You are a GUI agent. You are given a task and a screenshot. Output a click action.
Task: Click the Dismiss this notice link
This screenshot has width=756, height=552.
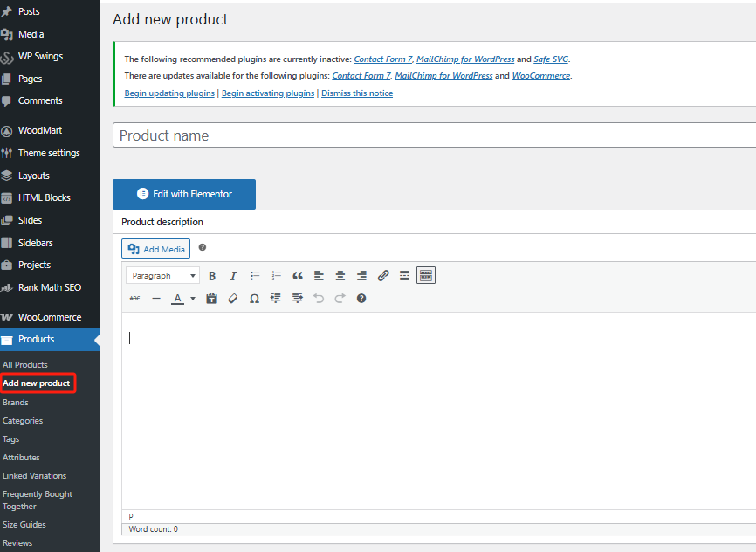click(356, 93)
